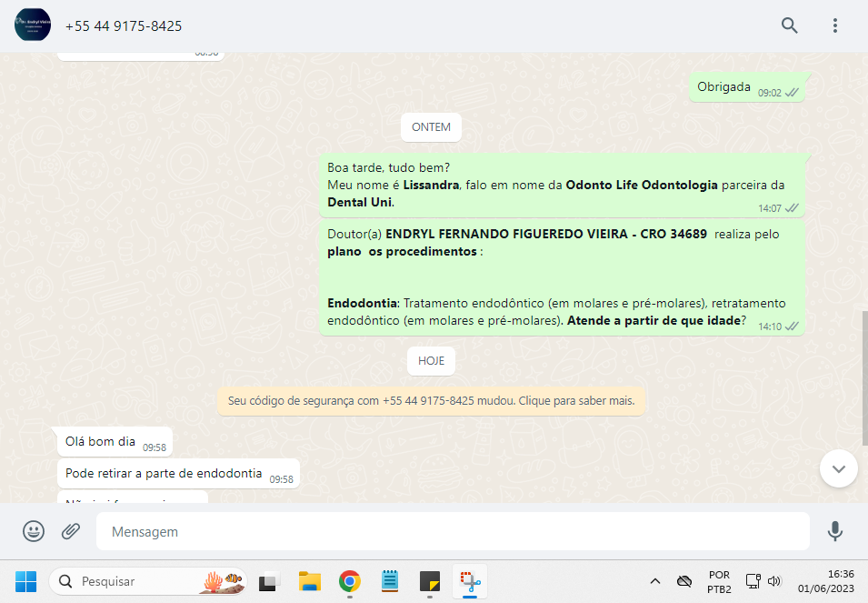Click 'Pode retirar a parte de endodontia' message
The image size is (868, 603).
click(x=179, y=474)
